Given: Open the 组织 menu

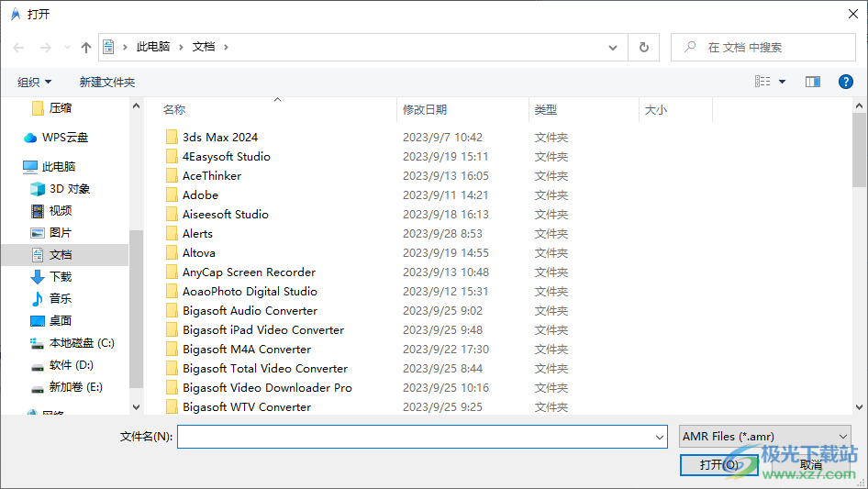Looking at the screenshot, I should point(34,82).
